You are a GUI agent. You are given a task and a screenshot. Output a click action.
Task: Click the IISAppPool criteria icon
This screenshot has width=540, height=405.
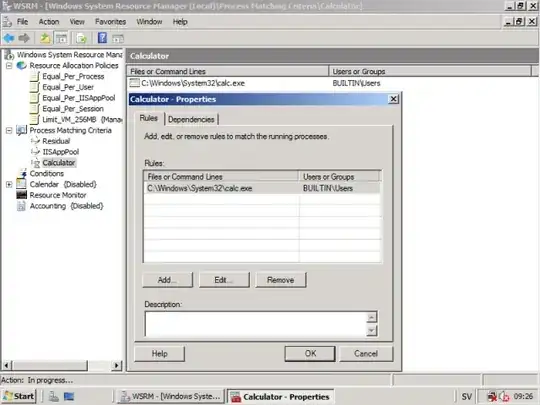click(35, 152)
